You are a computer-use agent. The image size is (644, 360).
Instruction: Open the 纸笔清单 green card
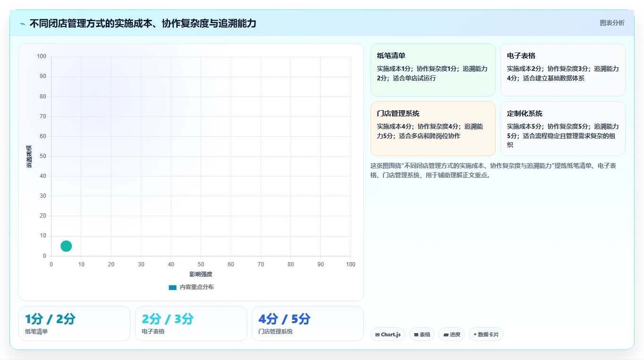coord(433,70)
